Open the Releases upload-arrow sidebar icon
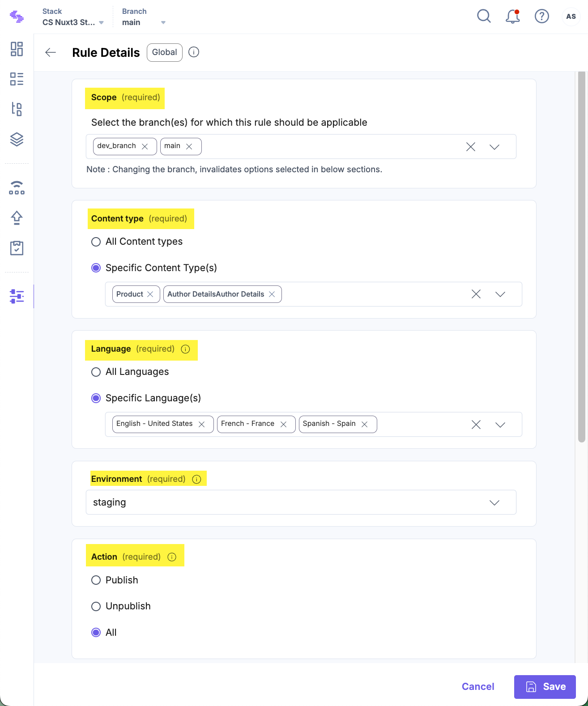Image resolution: width=588 pixels, height=706 pixels. point(17,218)
